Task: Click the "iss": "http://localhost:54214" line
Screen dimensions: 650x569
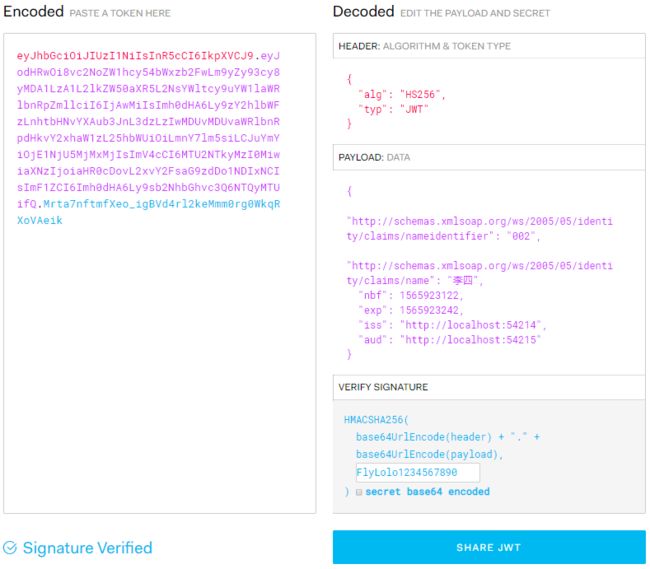Action: [452, 325]
